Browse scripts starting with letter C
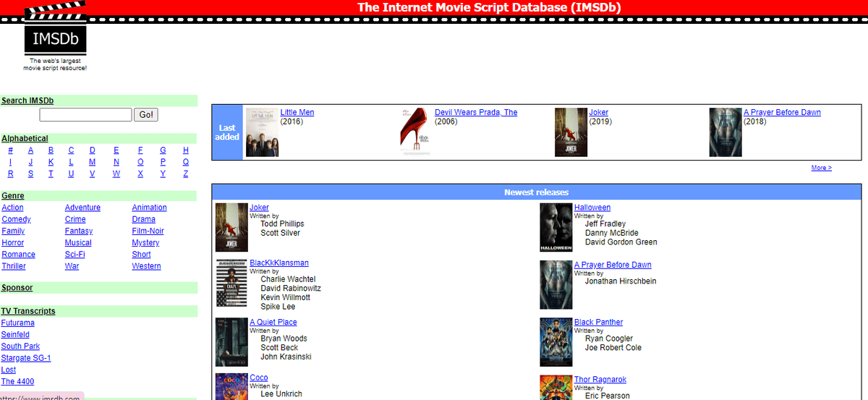The image size is (868, 400). tap(71, 150)
